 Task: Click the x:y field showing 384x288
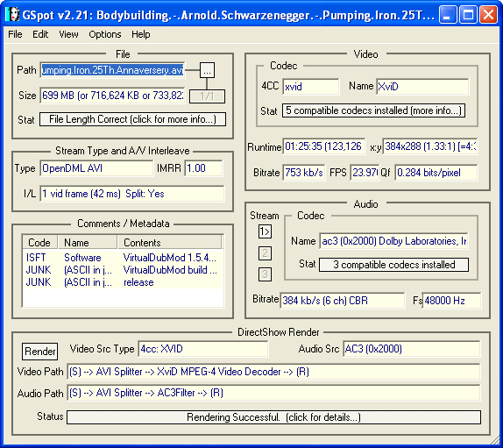tap(430, 146)
